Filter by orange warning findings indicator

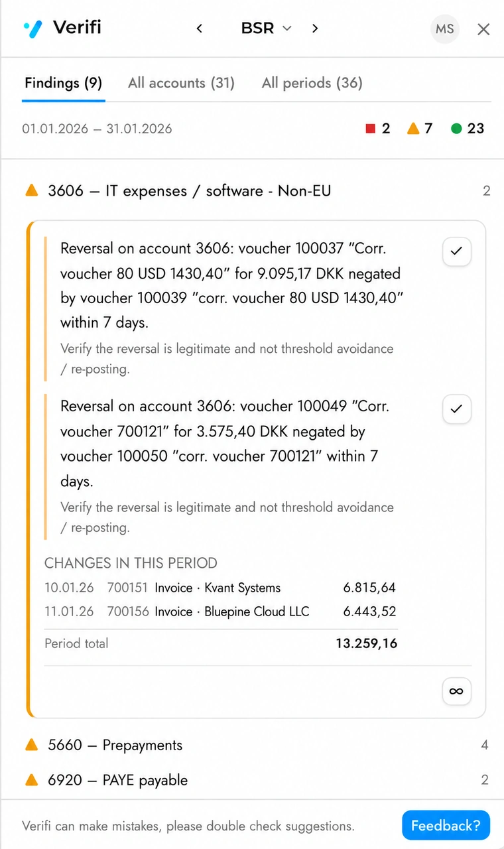point(420,129)
